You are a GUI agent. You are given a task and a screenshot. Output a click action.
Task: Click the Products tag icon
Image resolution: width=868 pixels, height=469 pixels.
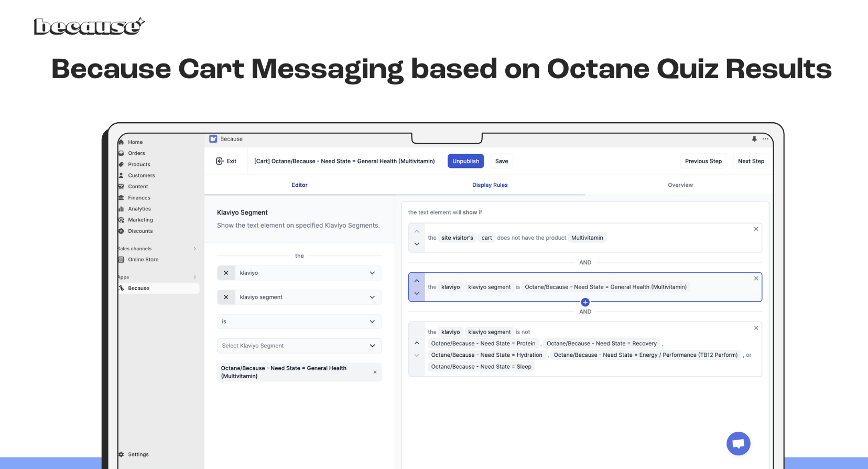coord(121,164)
